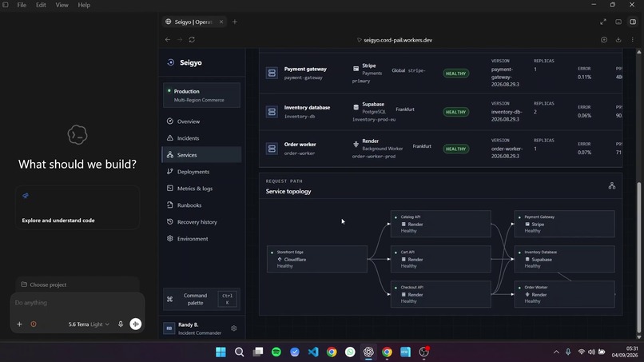Activate microphone dictation in prompt box
644x362 pixels.
(121, 324)
